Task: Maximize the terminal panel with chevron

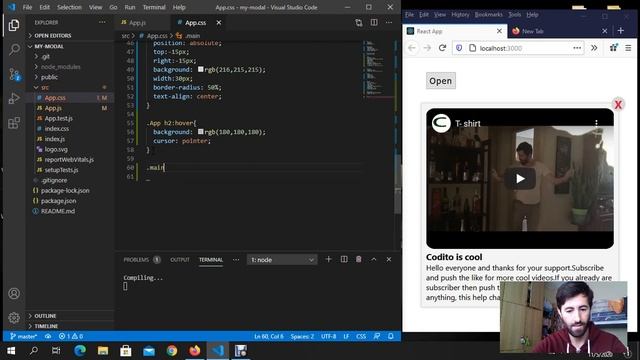Action: tap(373, 259)
